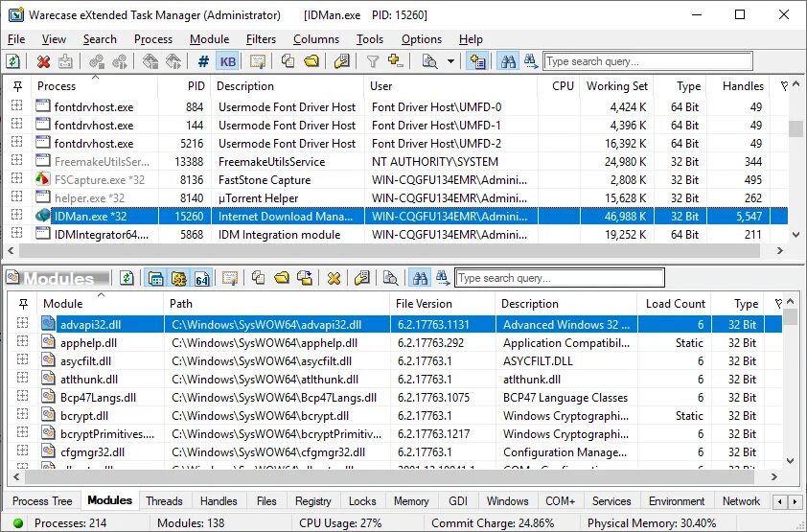Screen dimensions: 807x532
Task: Open the file location folder icon in the top toolbar
Action: pos(311,61)
